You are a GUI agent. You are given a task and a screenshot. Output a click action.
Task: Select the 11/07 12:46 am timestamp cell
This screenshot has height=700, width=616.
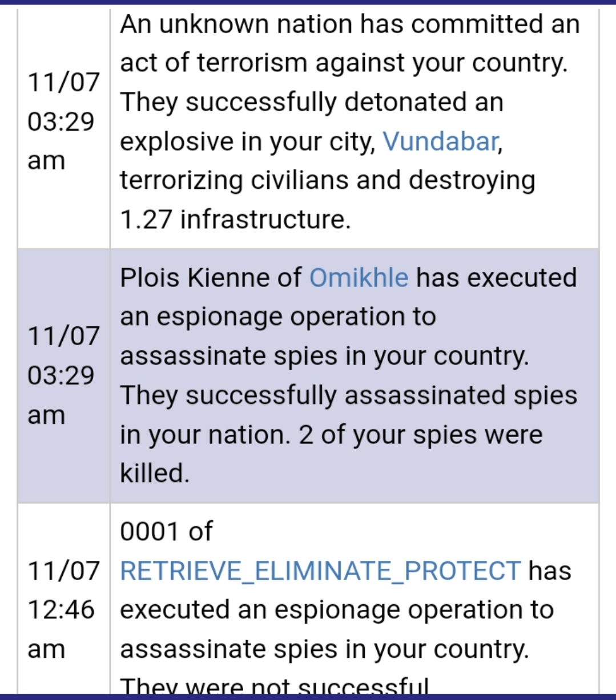[63, 610]
